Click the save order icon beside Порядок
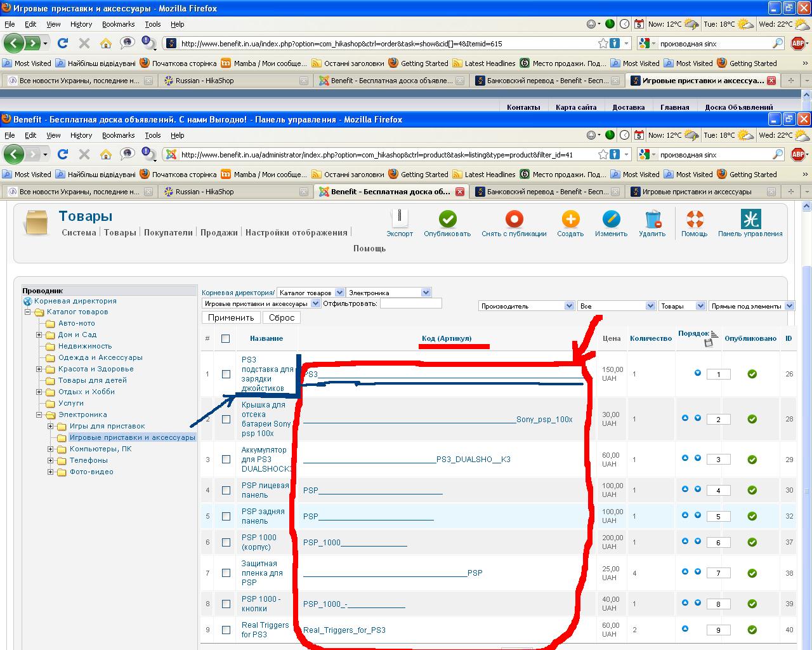Viewport: 812px width, 650px height. [709, 343]
